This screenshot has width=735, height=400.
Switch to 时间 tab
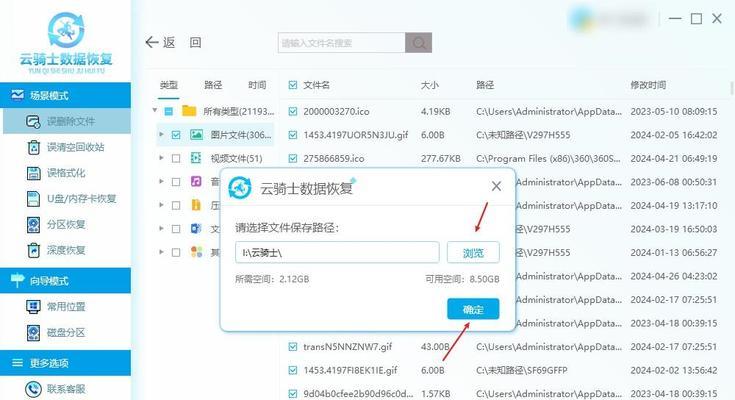pos(257,85)
